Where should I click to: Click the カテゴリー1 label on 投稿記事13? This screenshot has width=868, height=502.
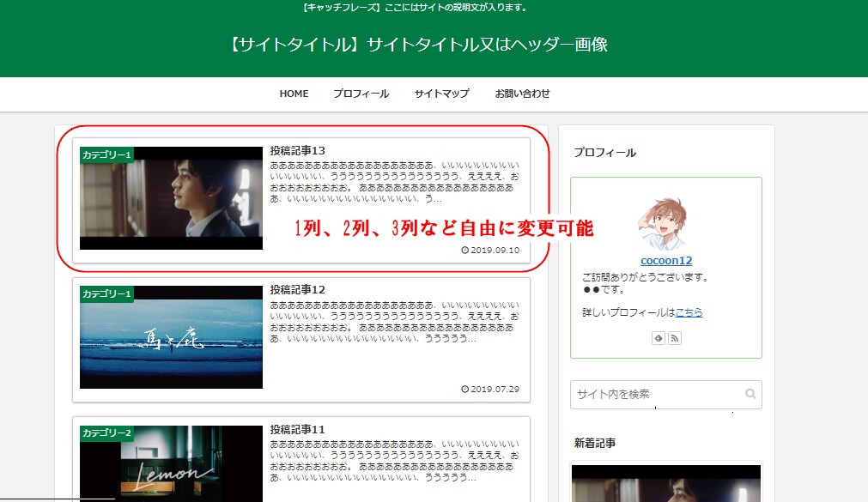(x=106, y=154)
